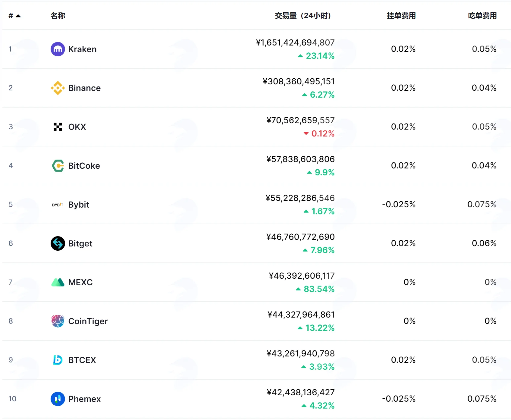Toggle sort arrow beside the # column

click(x=18, y=16)
